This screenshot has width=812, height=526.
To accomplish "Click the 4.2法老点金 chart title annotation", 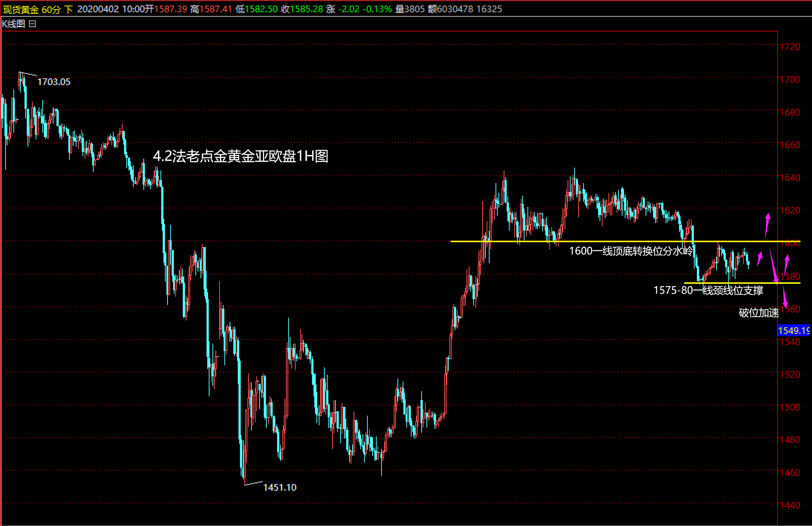I will [x=240, y=156].
